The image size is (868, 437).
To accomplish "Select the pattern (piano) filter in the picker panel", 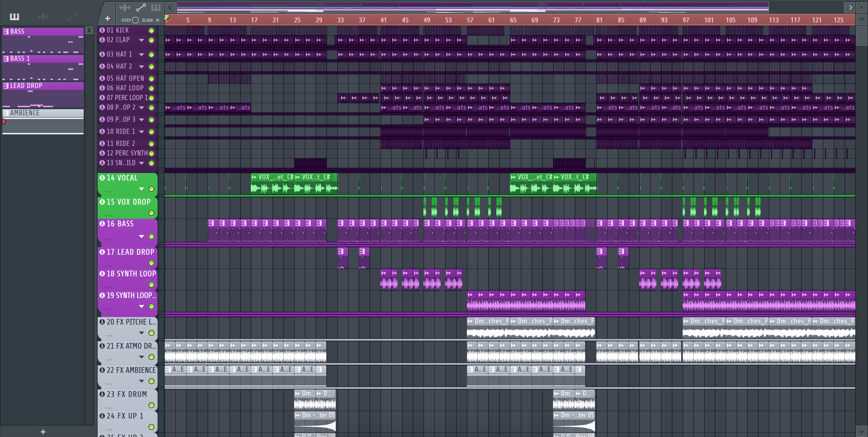I will [x=14, y=16].
